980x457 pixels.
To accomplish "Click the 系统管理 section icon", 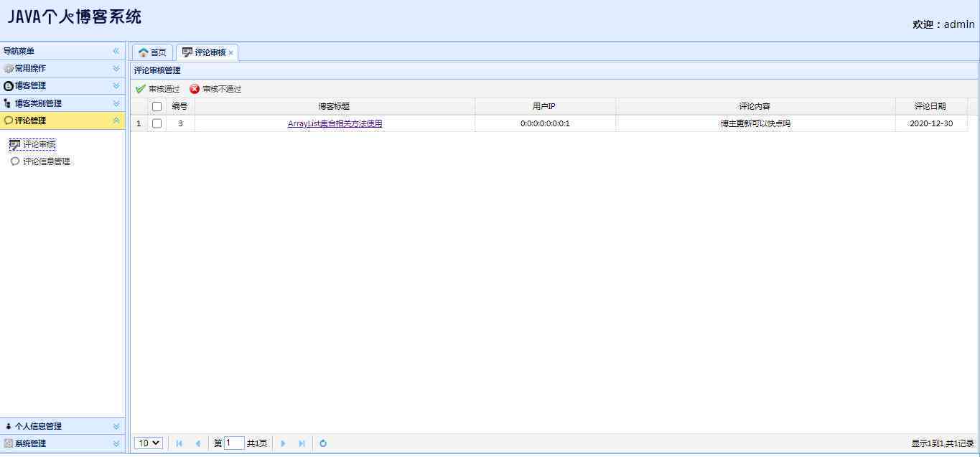I will (9, 443).
